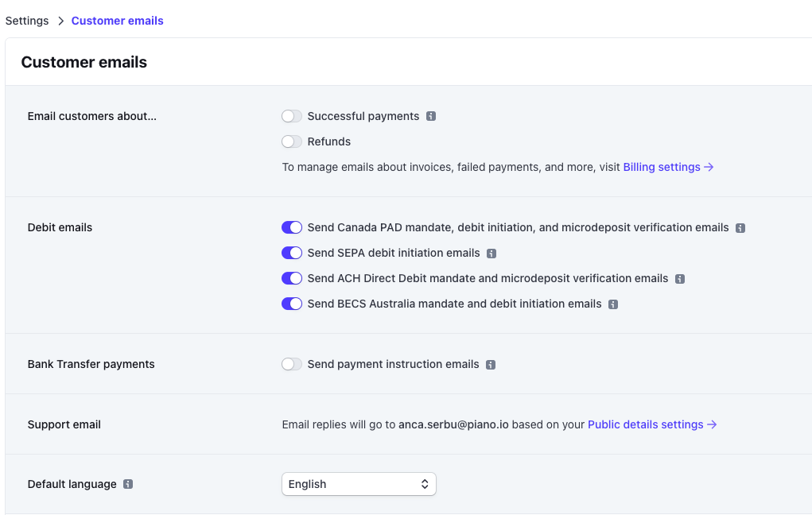The height and width of the screenshot is (515, 812).
Task: Click info icon beside BECS Australia emails
Action: click(613, 304)
